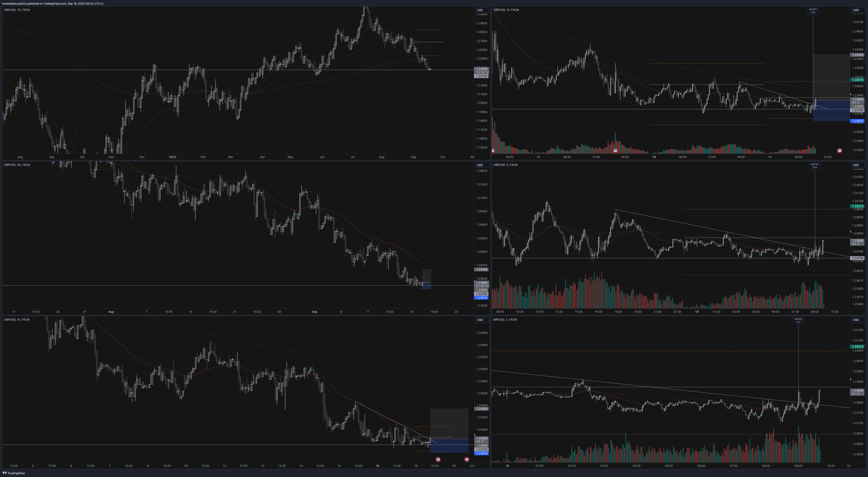Viewport: 868px width, 477px height.
Task: Click the TradingView logo at bottom left
Action: (x=14, y=473)
